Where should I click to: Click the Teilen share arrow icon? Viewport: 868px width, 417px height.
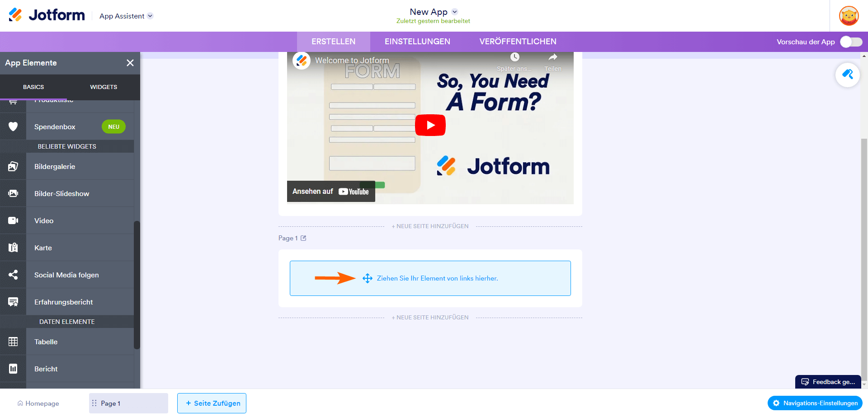pos(552,57)
